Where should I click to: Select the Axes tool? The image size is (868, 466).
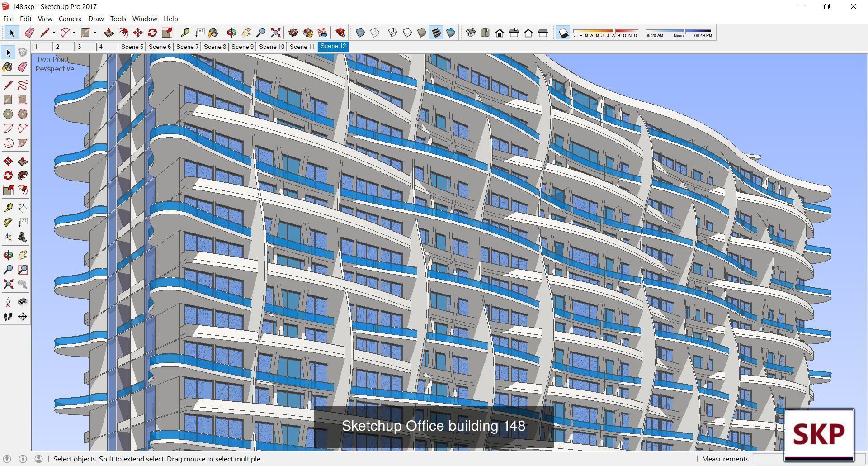(8, 237)
